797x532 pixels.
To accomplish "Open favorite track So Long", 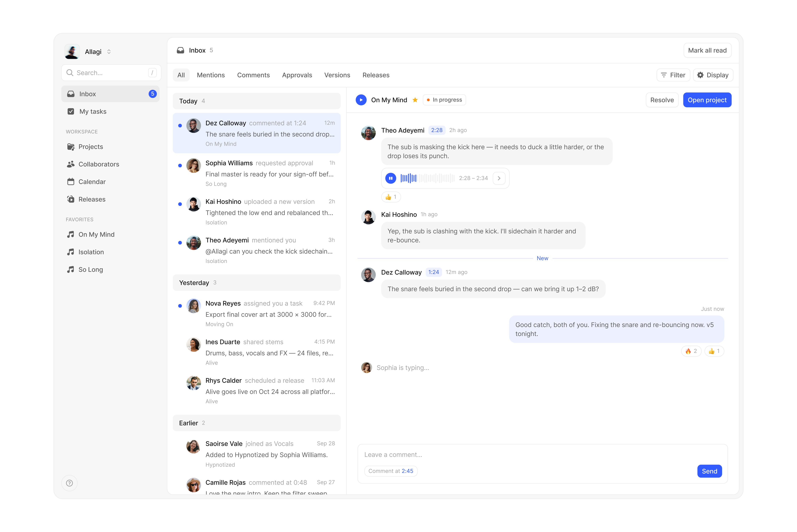I will [x=110, y=269].
